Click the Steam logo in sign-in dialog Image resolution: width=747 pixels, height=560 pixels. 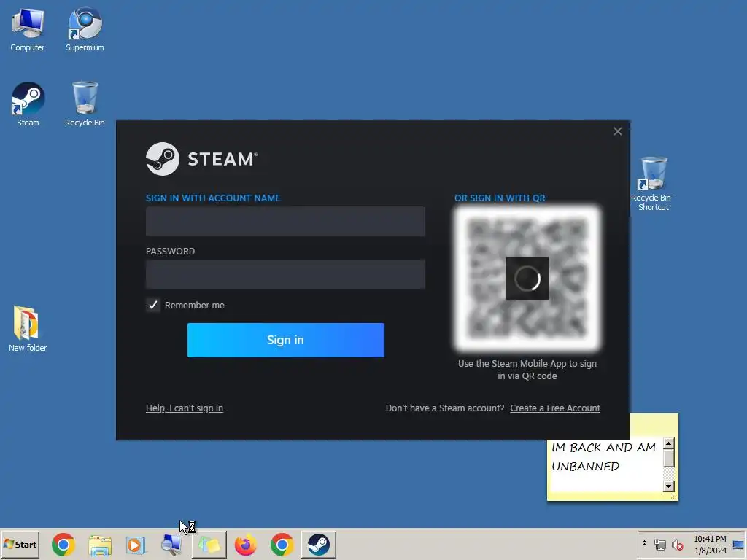[201, 159]
